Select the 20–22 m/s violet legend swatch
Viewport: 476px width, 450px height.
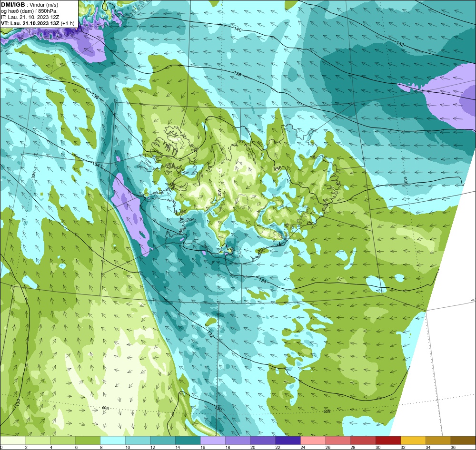click(263, 440)
